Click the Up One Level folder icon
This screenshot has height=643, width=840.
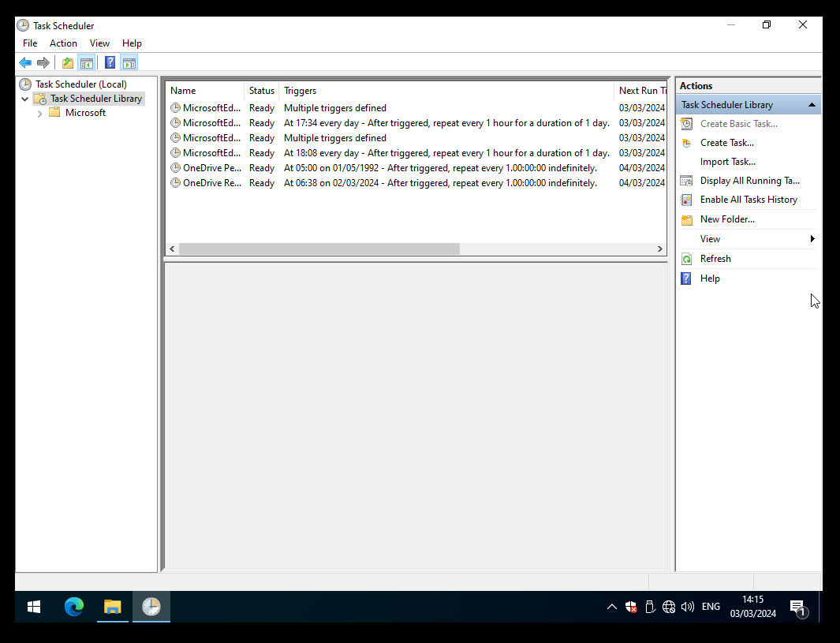coord(68,63)
